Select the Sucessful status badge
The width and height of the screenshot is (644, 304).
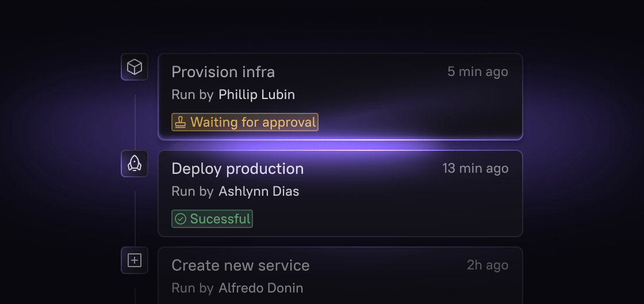pyautogui.click(x=212, y=219)
